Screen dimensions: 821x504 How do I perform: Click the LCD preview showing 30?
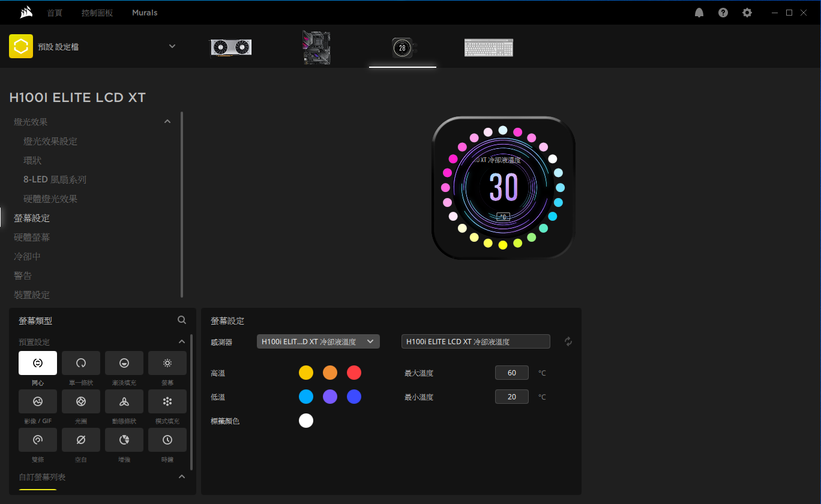(503, 188)
